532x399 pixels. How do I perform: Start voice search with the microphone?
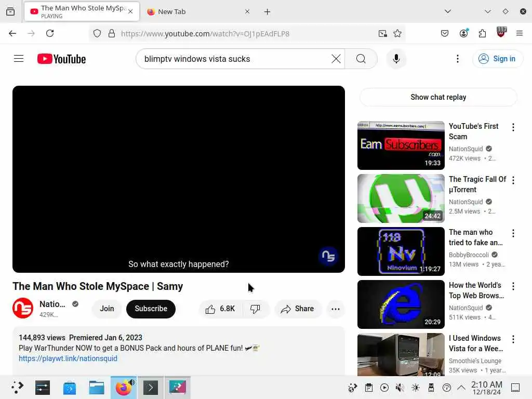(396, 59)
